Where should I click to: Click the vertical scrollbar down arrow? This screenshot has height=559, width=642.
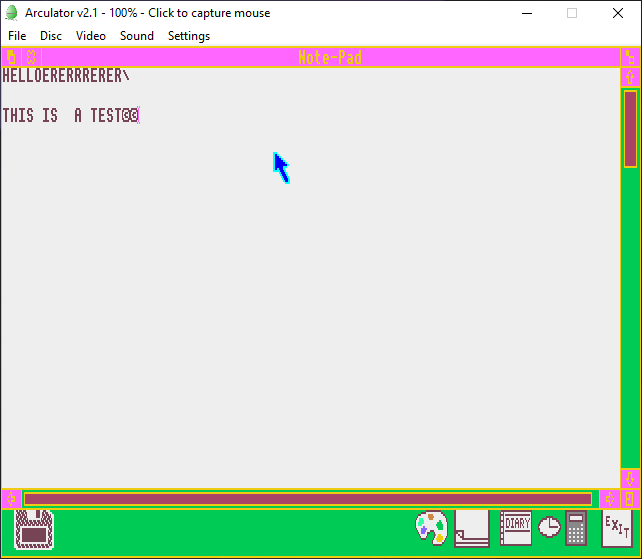pyautogui.click(x=630, y=478)
